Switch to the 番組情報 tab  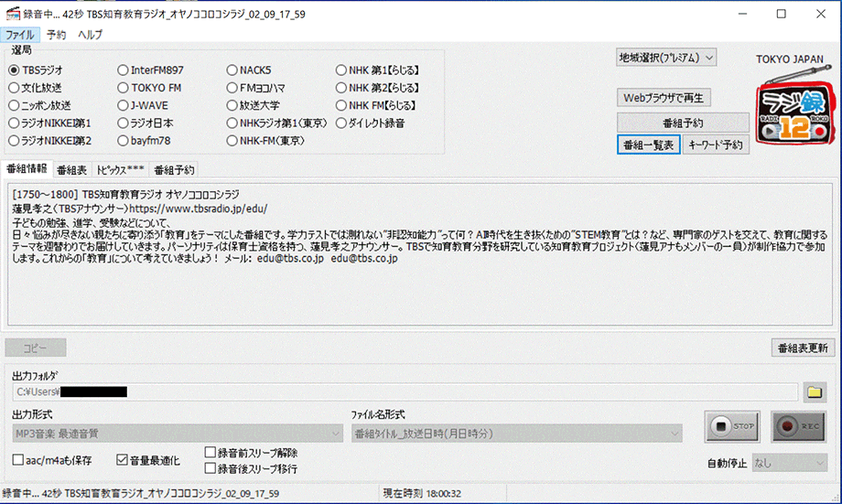point(27,169)
